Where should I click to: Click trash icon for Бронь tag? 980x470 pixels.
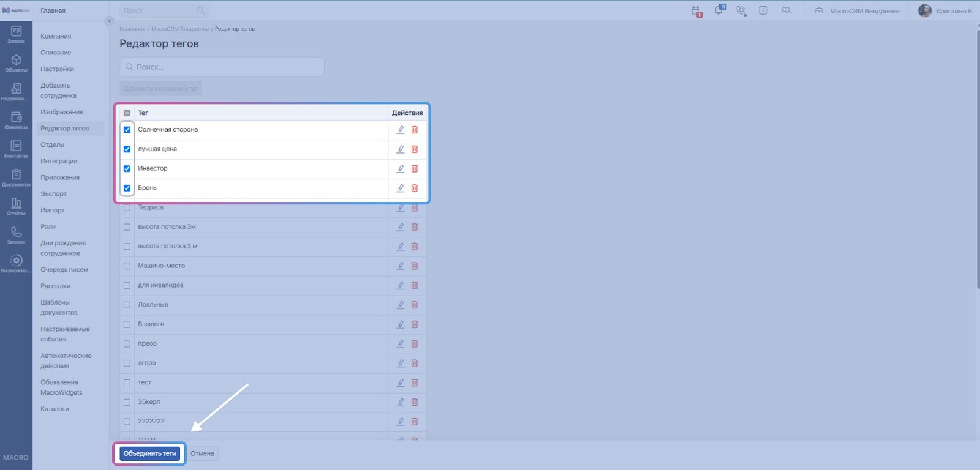pyautogui.click(x=415, y=188)
